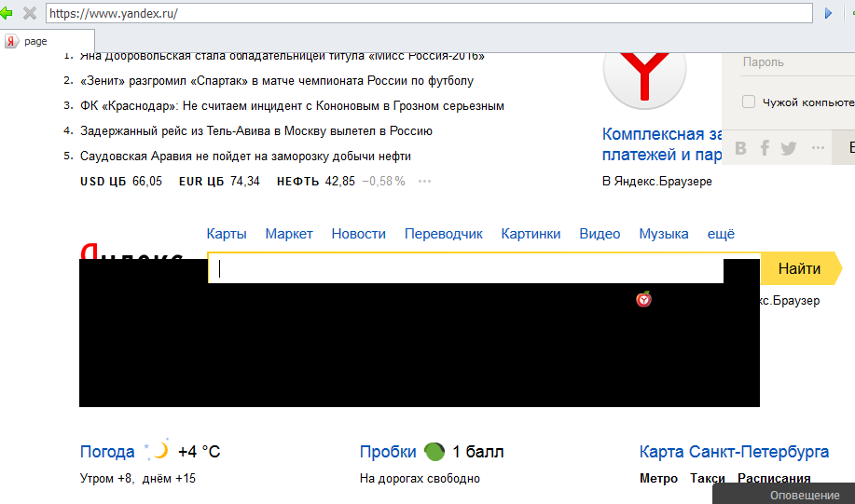Click the apple Yandex icon below search
The image size is (855, 504).
click(x=644, y=299)
